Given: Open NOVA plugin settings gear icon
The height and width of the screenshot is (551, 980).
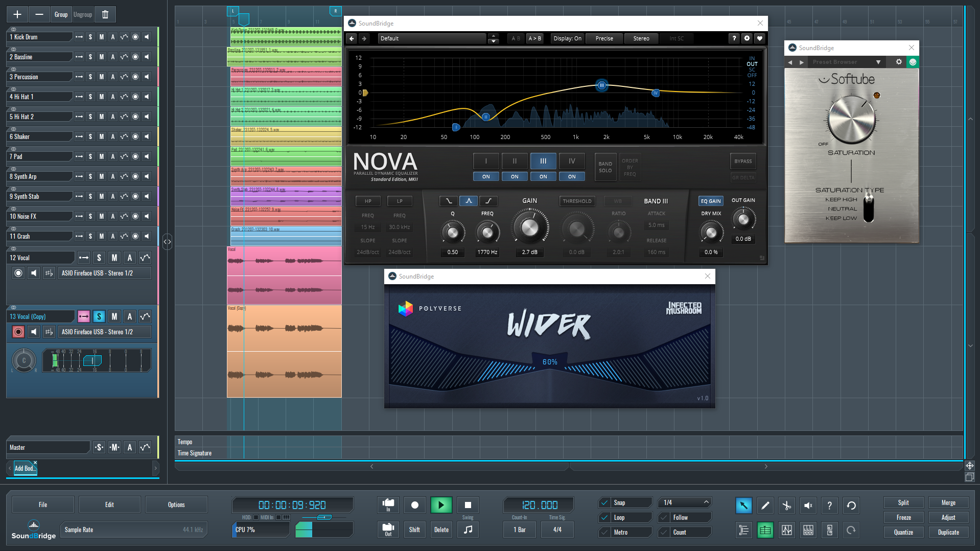Looking at the screenshot, I should tap(747, 38).
